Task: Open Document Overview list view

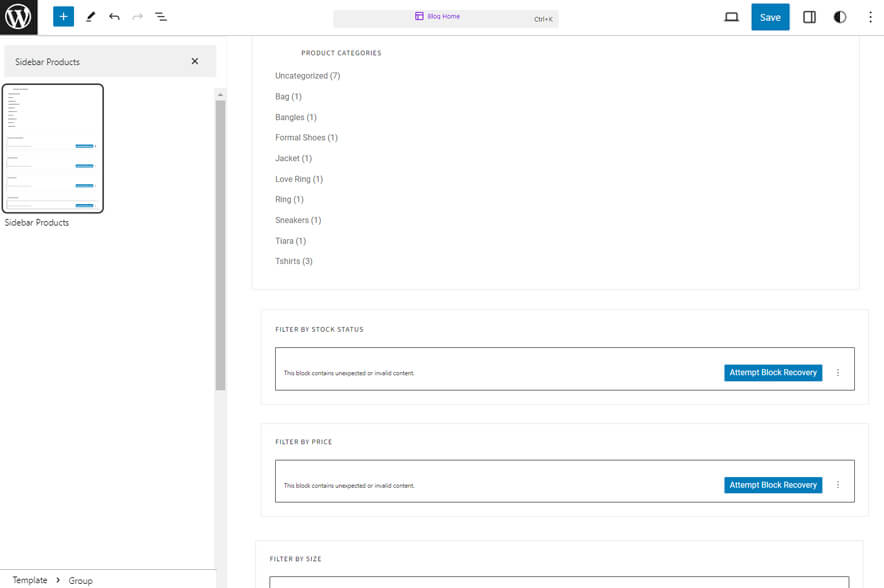Action: [161, 17]
